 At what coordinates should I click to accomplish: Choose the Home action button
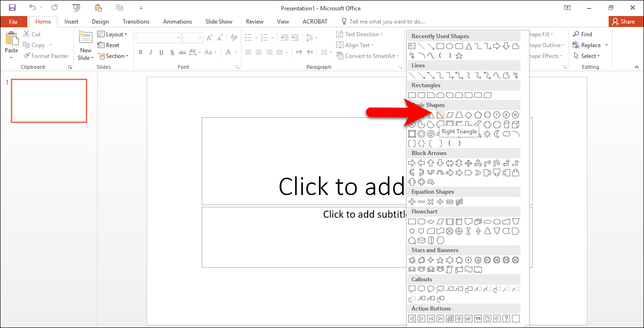click(x=450, y=319)
